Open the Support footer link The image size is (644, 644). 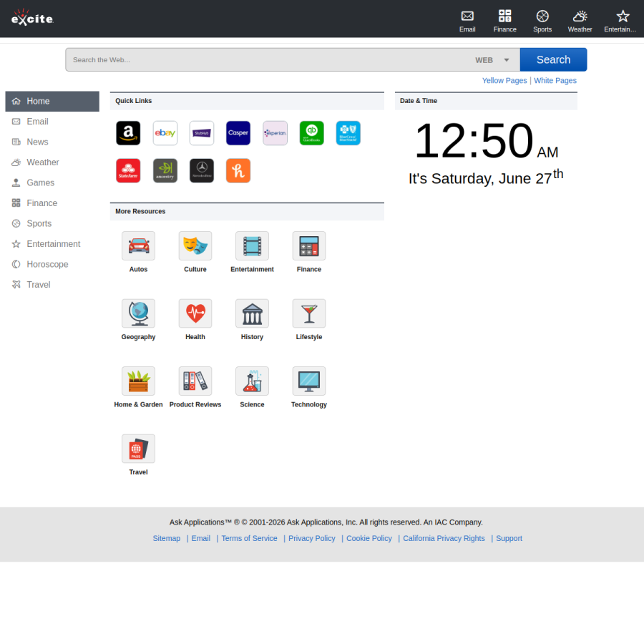(509, 538)
